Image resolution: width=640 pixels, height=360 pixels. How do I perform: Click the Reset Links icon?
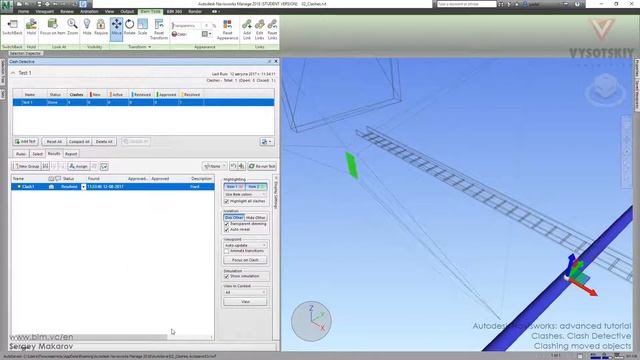[x=272, y=24]
